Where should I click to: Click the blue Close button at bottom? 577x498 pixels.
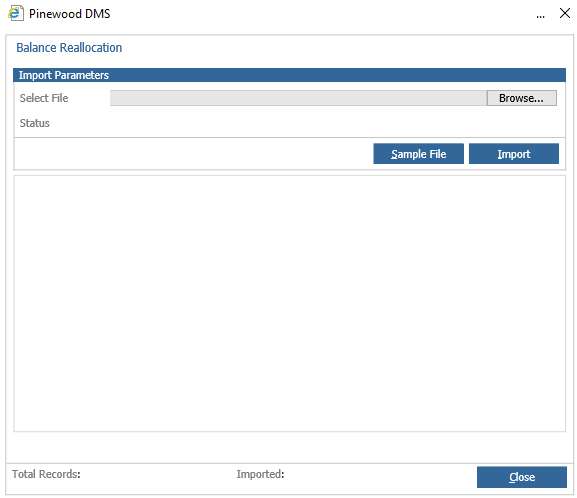(x=522, y=477)
